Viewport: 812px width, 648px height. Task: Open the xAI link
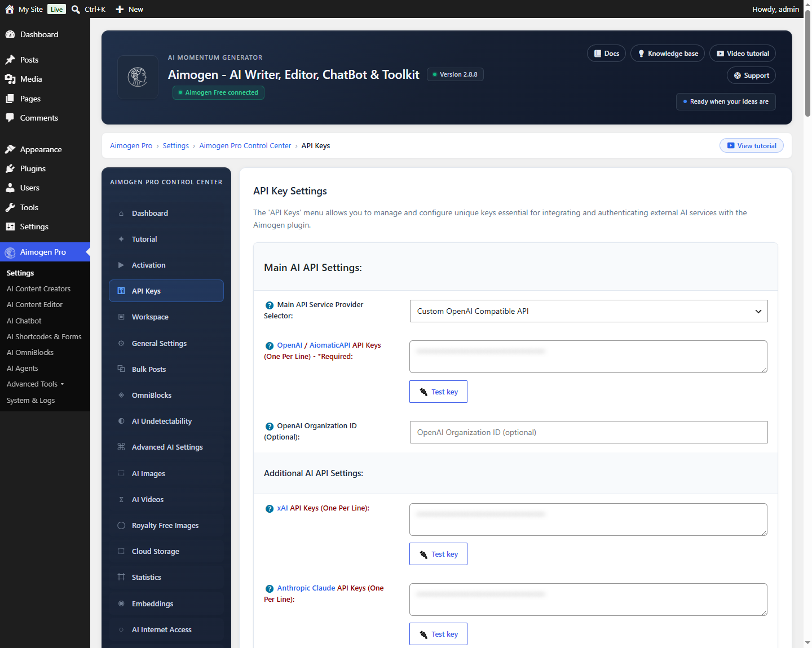click(283, 508)
